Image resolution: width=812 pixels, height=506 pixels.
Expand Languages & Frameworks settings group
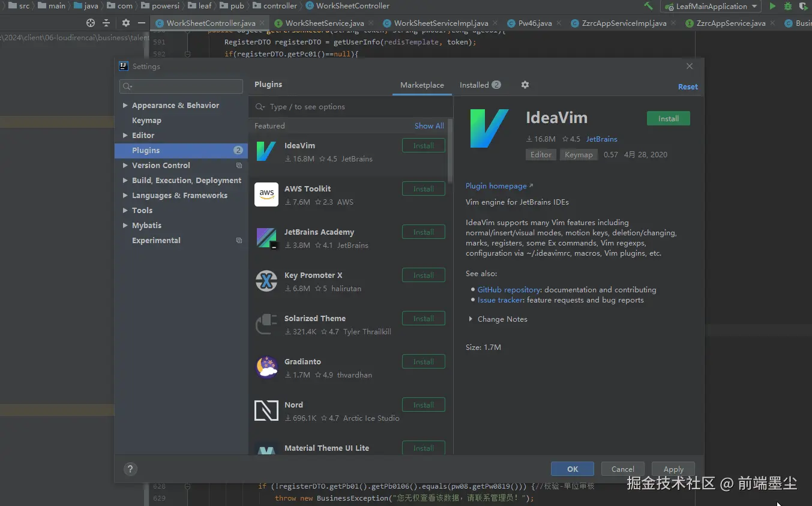[x=125, y=196]
